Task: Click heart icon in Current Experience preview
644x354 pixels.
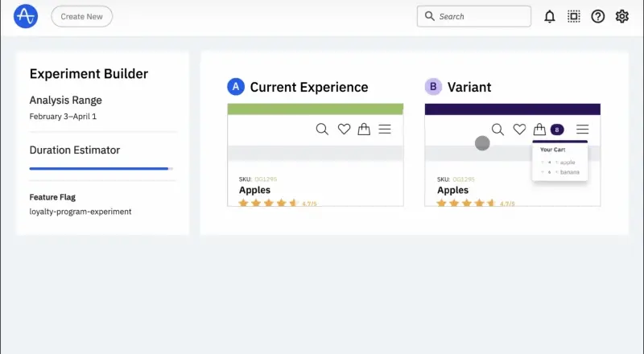Action: pyautogui.click(x=345, y=129)
